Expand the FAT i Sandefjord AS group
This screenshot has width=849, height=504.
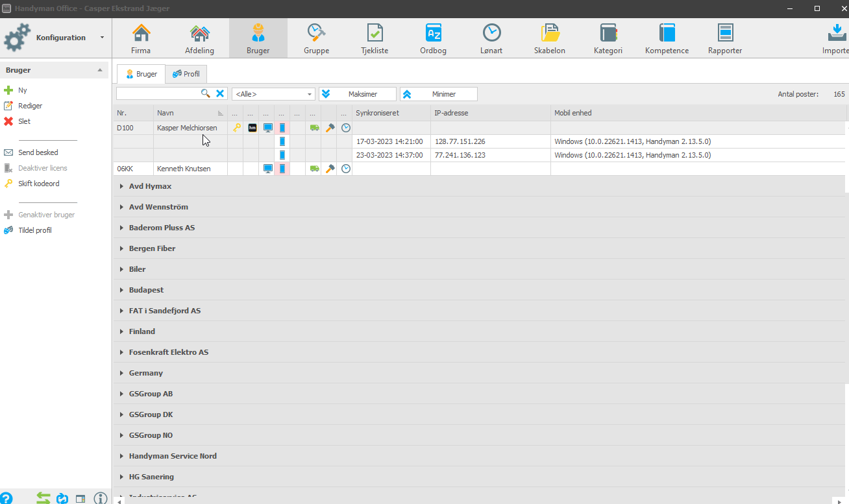121,311
